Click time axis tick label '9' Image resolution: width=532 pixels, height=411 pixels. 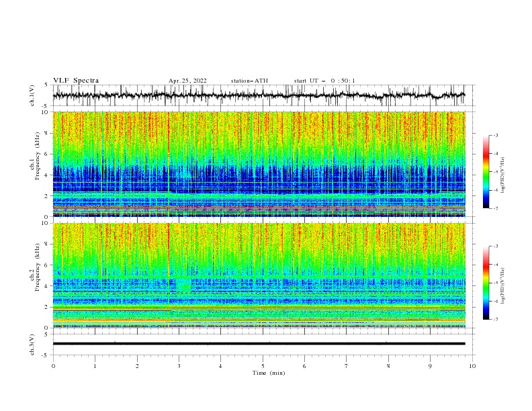point(430,366)
